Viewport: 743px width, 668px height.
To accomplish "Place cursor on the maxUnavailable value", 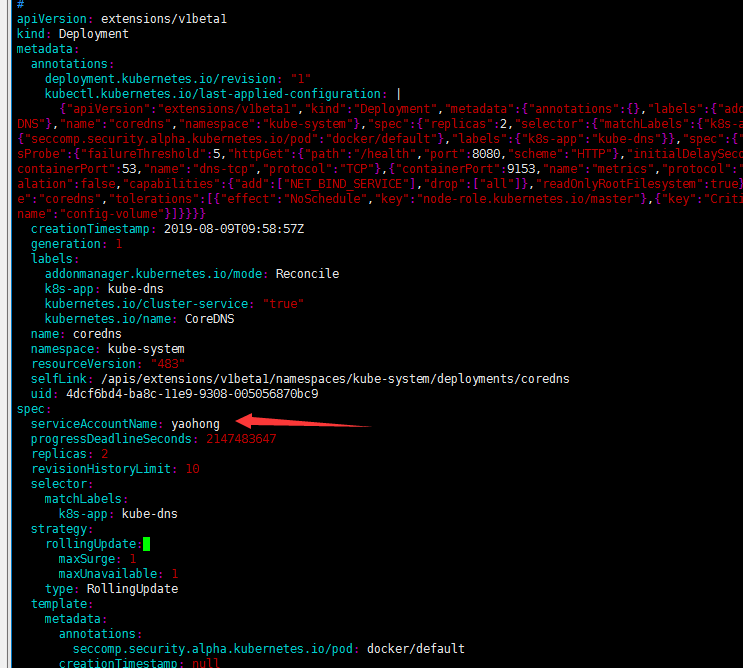I will point(174,574).
